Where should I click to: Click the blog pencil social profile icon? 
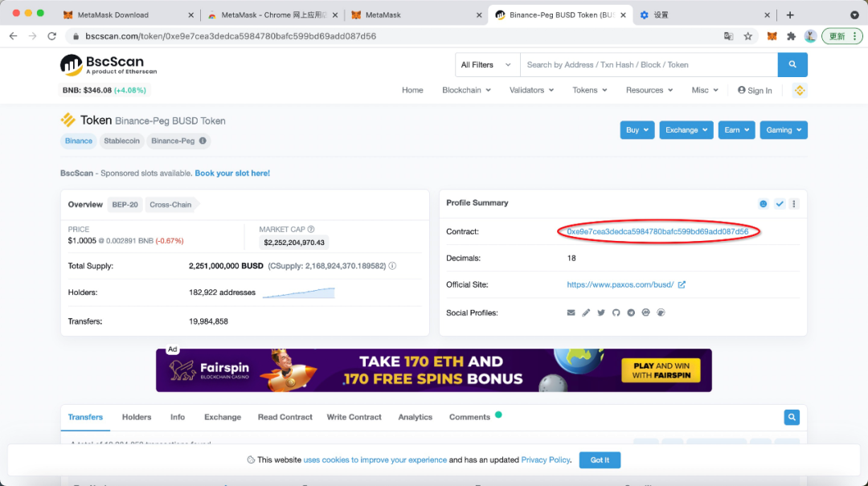(586, 312)
